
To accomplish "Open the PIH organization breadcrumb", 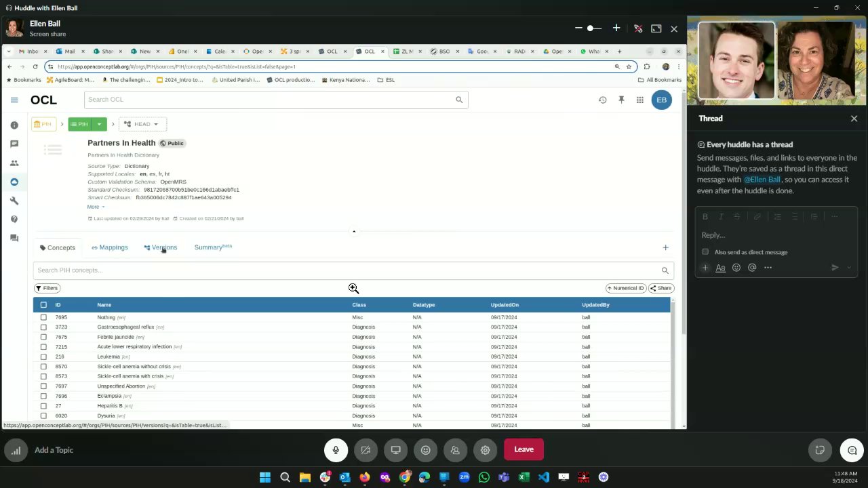I will 43,124.
